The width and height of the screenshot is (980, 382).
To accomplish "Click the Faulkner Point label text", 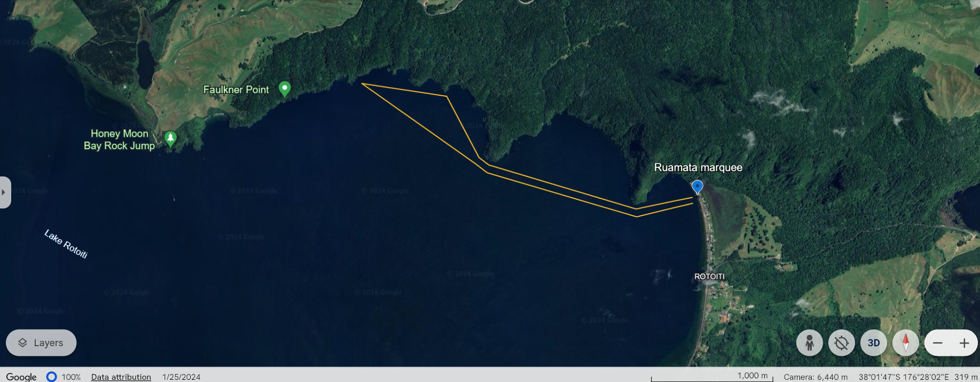I will pyautogui.click(x=236, y=90).
